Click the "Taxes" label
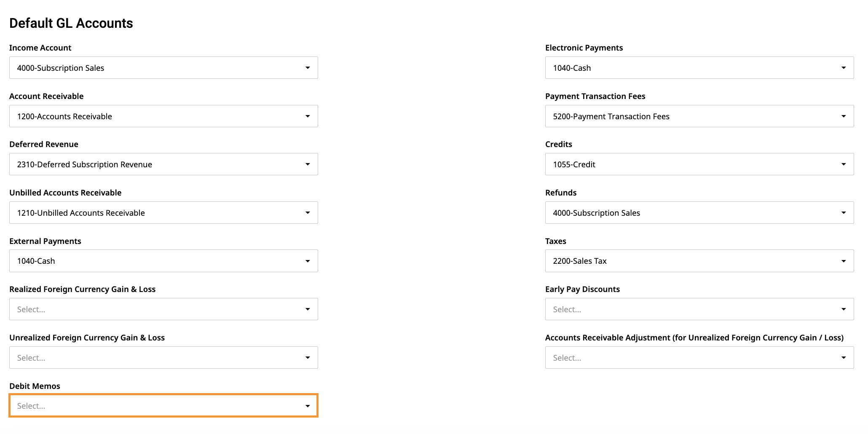The width and height of the screenshot is (868, 434). (x=556, y=241)
